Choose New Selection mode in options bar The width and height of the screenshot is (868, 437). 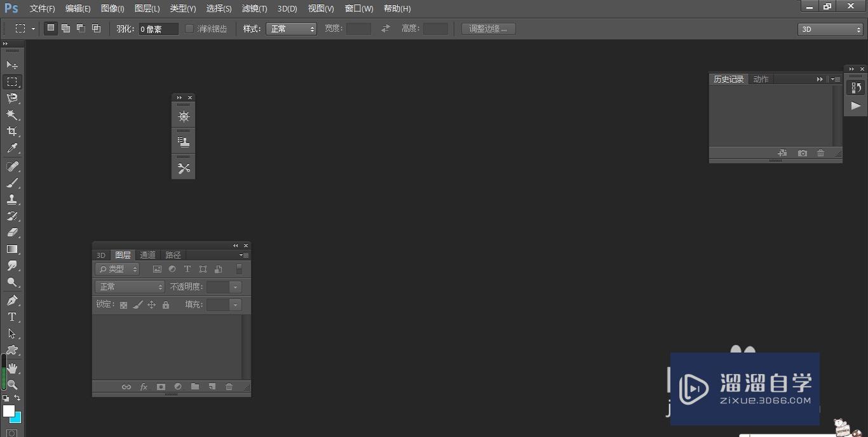point(51,29)
